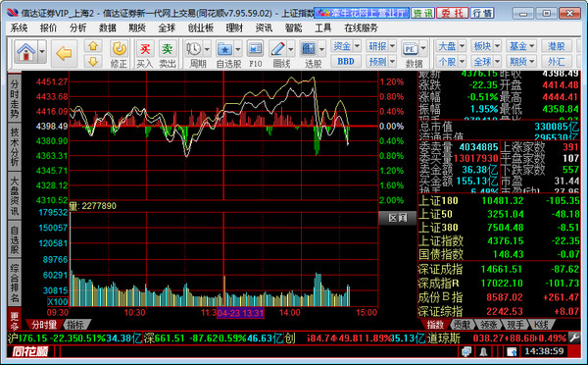Click the 更多 button in sidebar
588x365 pixels.
coord(15,320)
